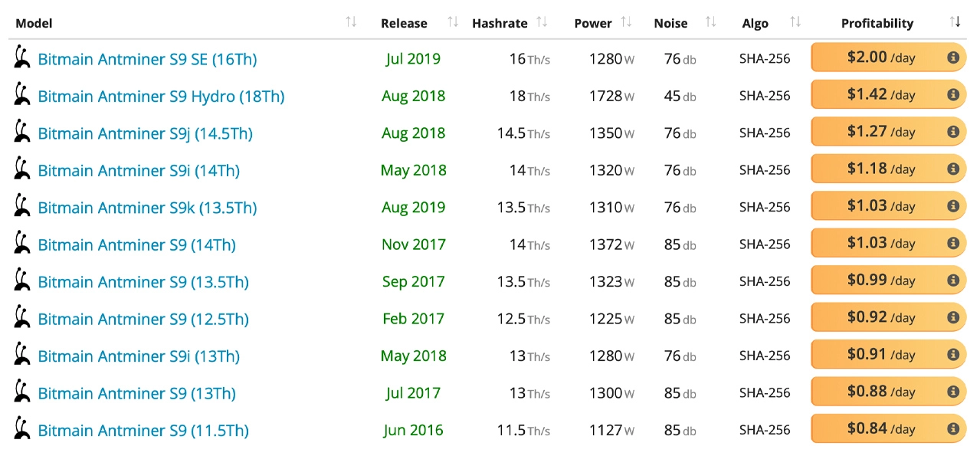The height and width of the screenshot is (456, 980).
Task: Sort by Algo column header
Action: (755, 23)
